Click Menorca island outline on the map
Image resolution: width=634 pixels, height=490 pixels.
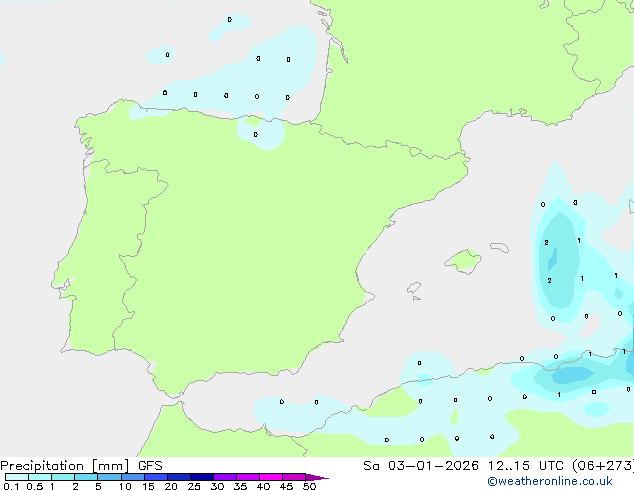500,247
